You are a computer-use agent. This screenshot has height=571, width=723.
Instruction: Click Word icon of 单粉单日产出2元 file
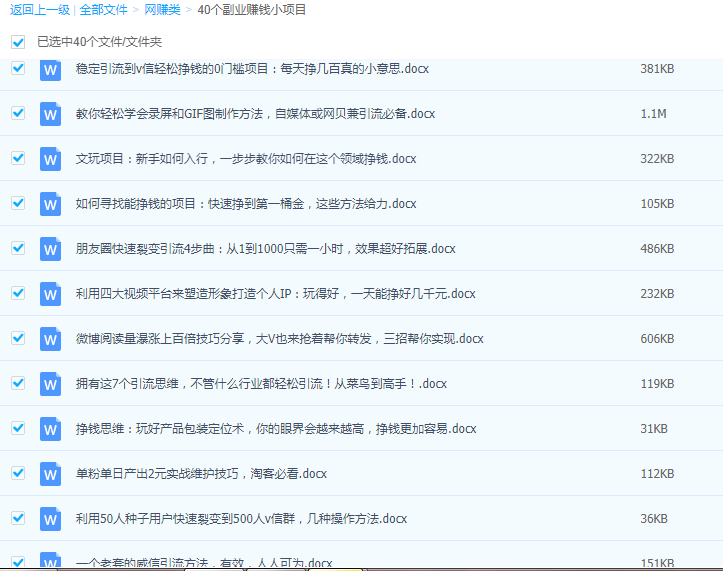coord(50,474)
